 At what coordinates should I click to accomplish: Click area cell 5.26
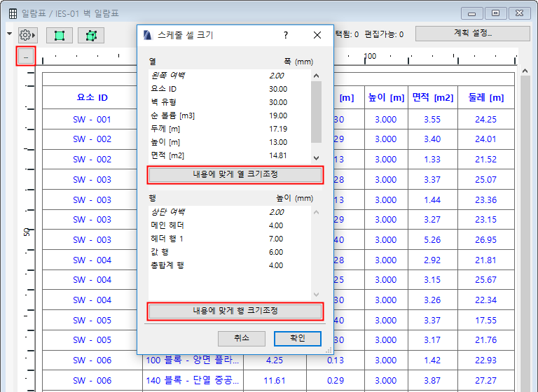433,239
